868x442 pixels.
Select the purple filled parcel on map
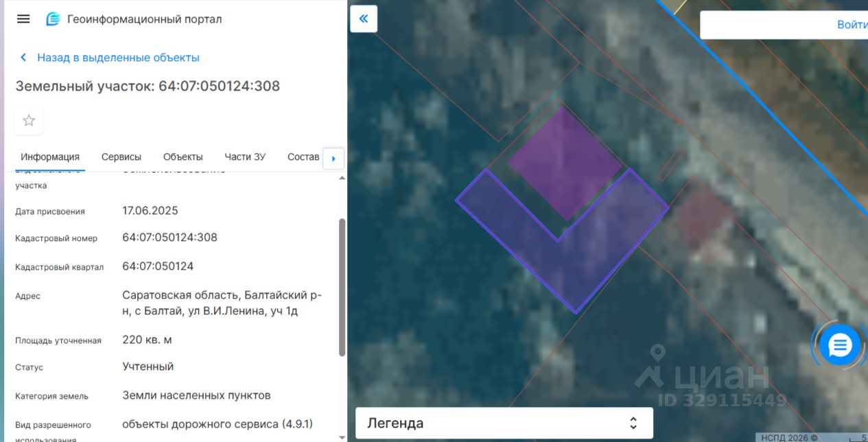(565, 163)
